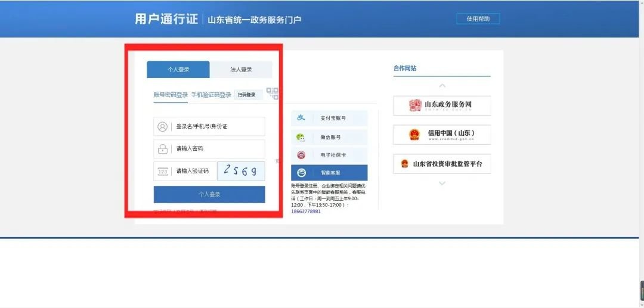This screenshot has height=308, width=644.
Task: Click the 山东政务服务网 red seal logo
Action: coord(415,105)
